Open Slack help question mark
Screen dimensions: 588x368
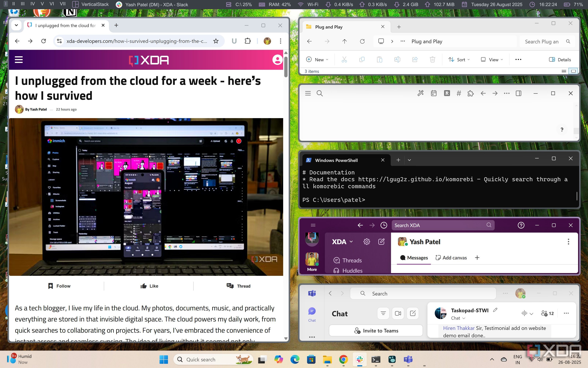point(521,225)
